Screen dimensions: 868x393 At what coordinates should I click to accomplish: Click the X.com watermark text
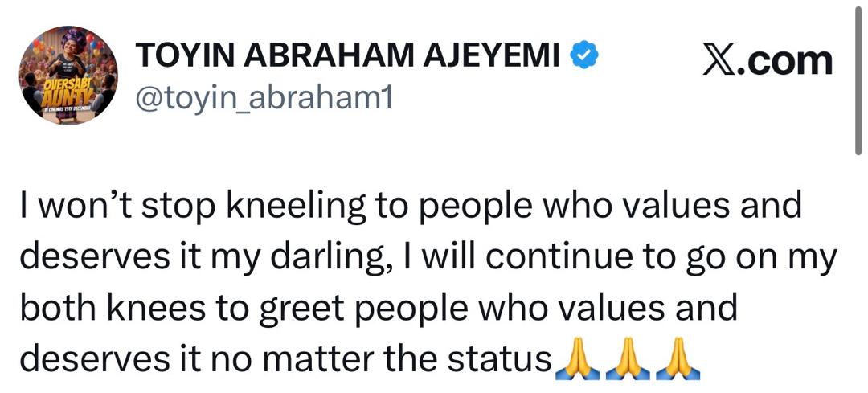pyautogui.click(x=766, y=61)
